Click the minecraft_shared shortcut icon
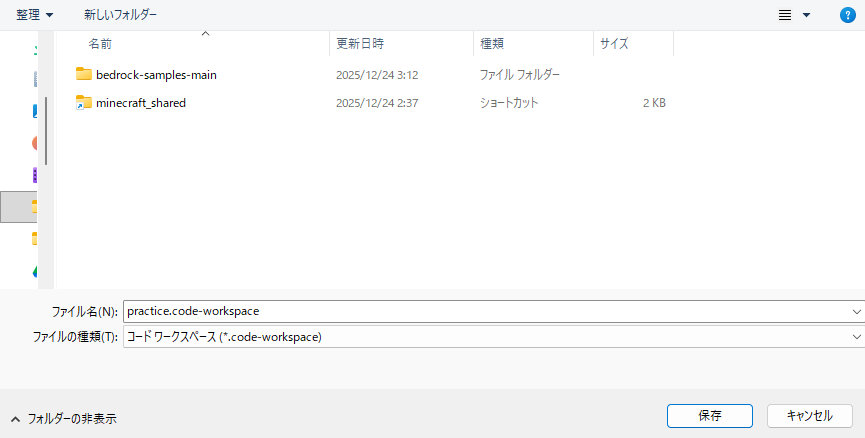The image size is (865, 438). (x=84, y=102)
